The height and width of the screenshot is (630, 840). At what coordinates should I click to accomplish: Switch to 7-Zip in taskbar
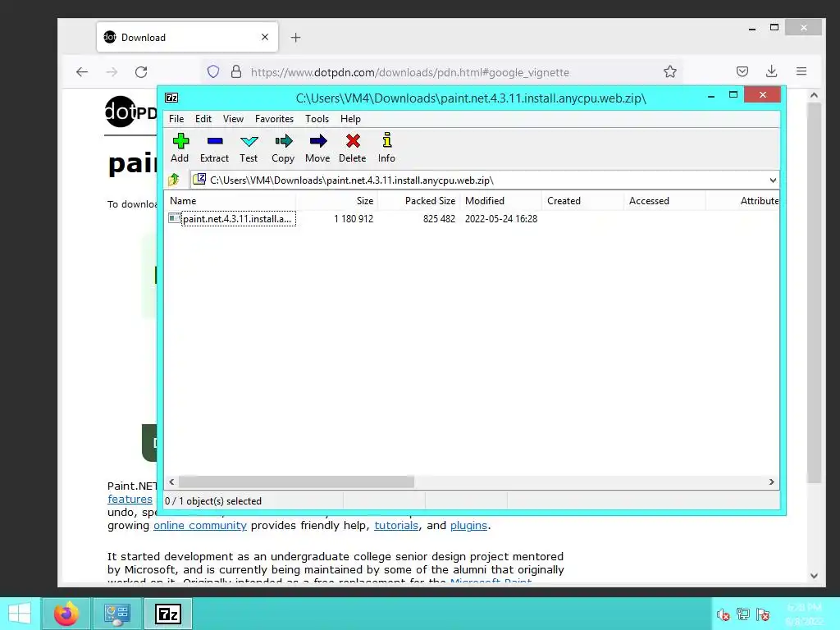click(168, 614)
